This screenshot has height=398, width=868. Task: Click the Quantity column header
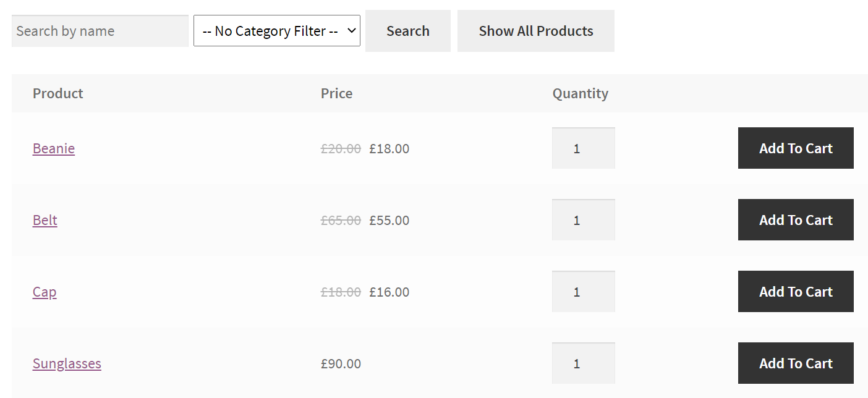tap(580, 93)
